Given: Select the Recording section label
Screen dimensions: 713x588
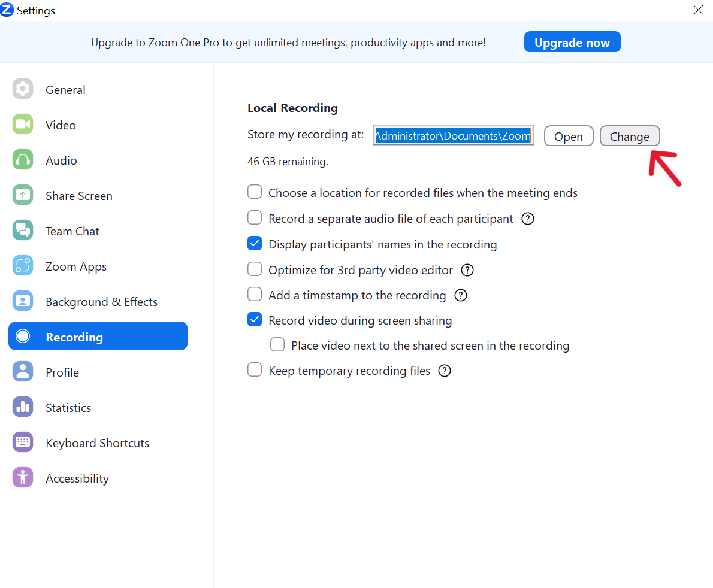Looking at the screenshot, I should click(74, 337).
